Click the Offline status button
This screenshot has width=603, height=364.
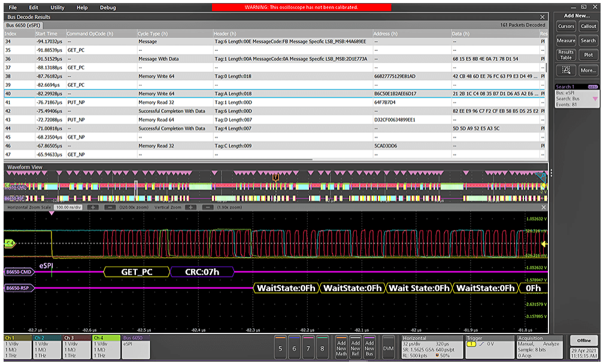(583, 340)
